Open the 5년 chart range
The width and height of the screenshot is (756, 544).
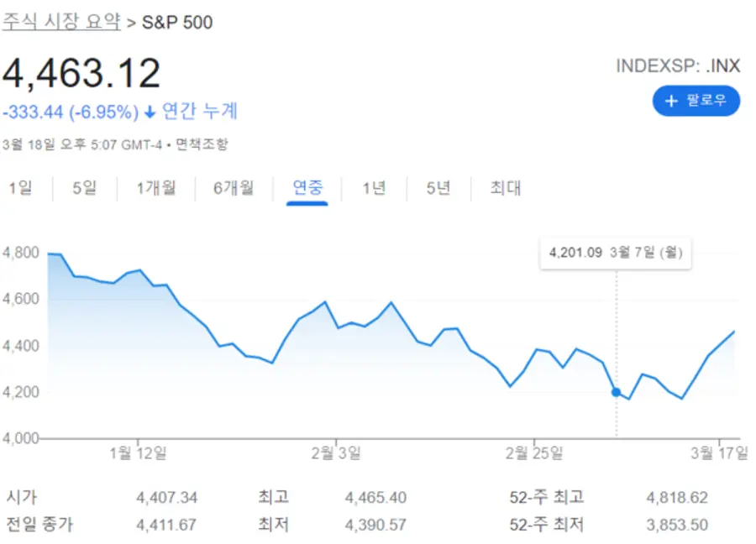438,187
